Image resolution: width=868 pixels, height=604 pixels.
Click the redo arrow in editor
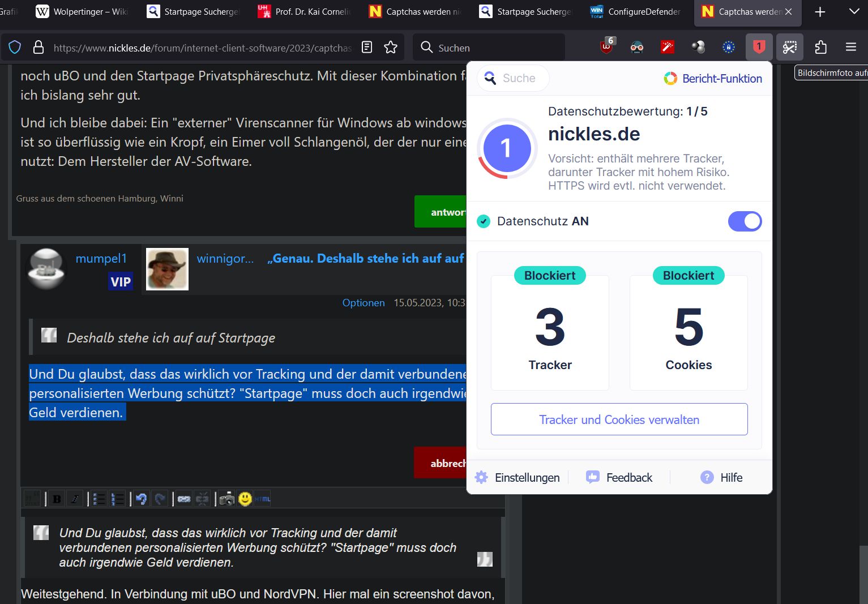pos(160,499)
